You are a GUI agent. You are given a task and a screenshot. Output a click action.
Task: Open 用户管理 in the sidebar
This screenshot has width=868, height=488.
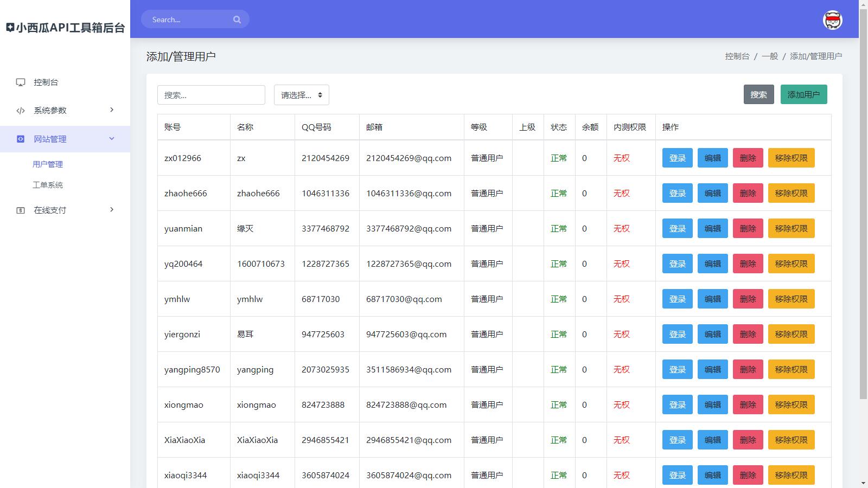coord(48,164)
